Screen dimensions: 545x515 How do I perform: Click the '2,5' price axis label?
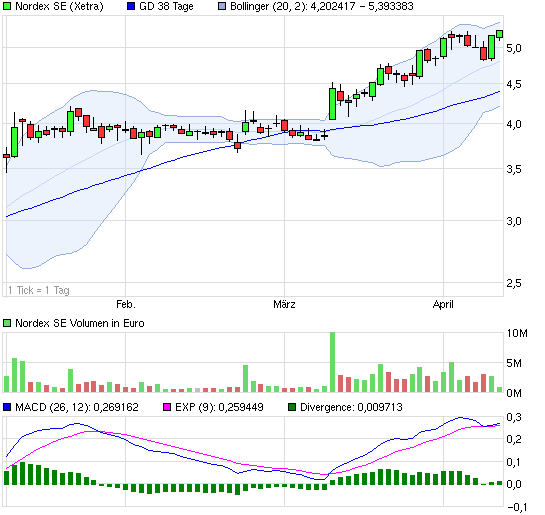point(514,283)
